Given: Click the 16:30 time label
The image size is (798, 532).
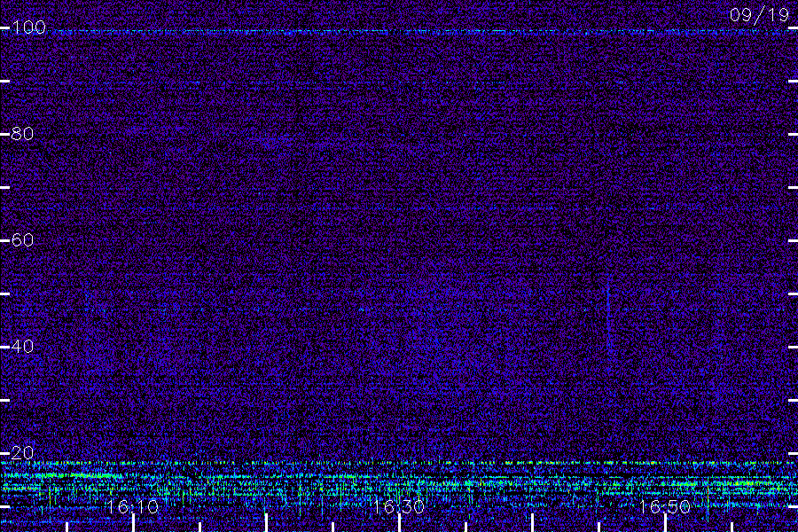Looking at the screenshot, I should pyautogui.click(x=398, y=506).
